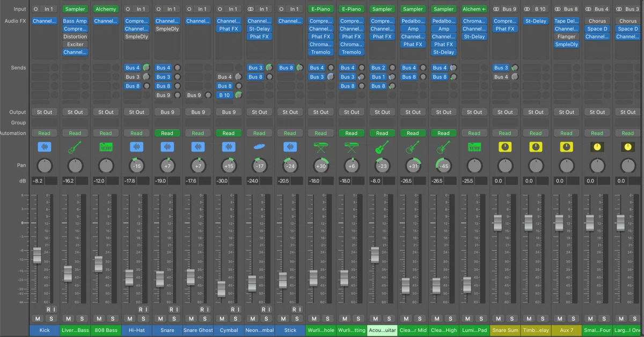Click the Timb...elay yellow aux icon

(x=536, y=147)
